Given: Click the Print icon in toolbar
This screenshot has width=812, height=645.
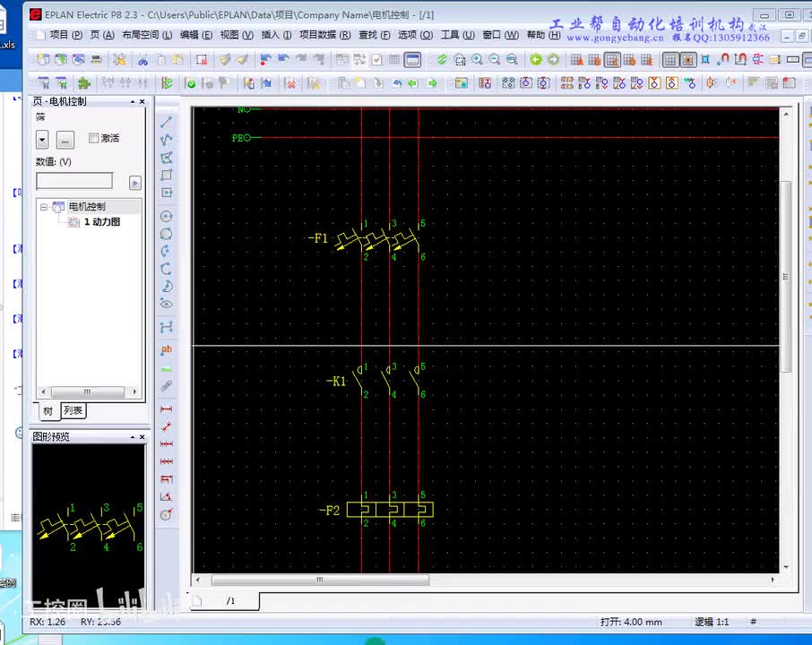Looking at the screenshot, I should click(96, 59).
